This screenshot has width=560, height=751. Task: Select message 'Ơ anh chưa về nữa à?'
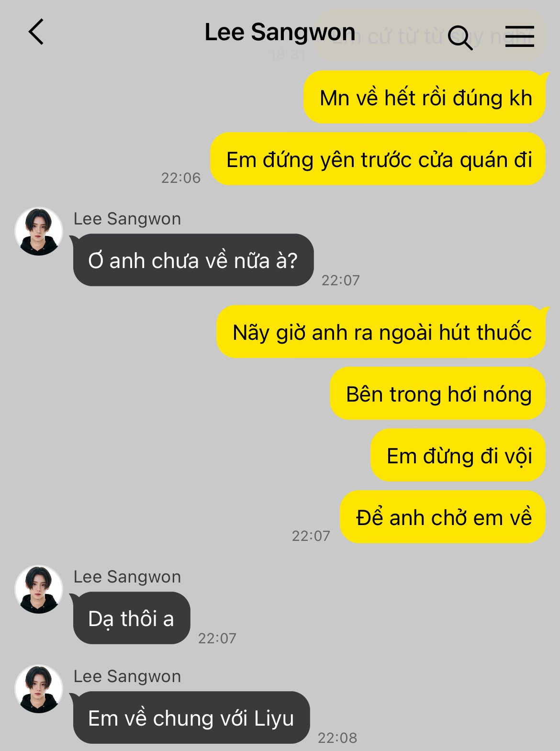coord(193,260)
